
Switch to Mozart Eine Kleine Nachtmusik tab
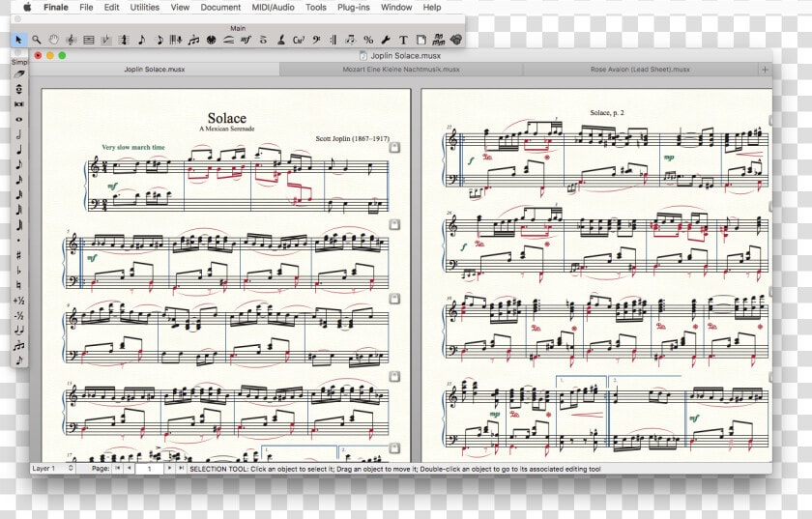[x=401, y=70]
